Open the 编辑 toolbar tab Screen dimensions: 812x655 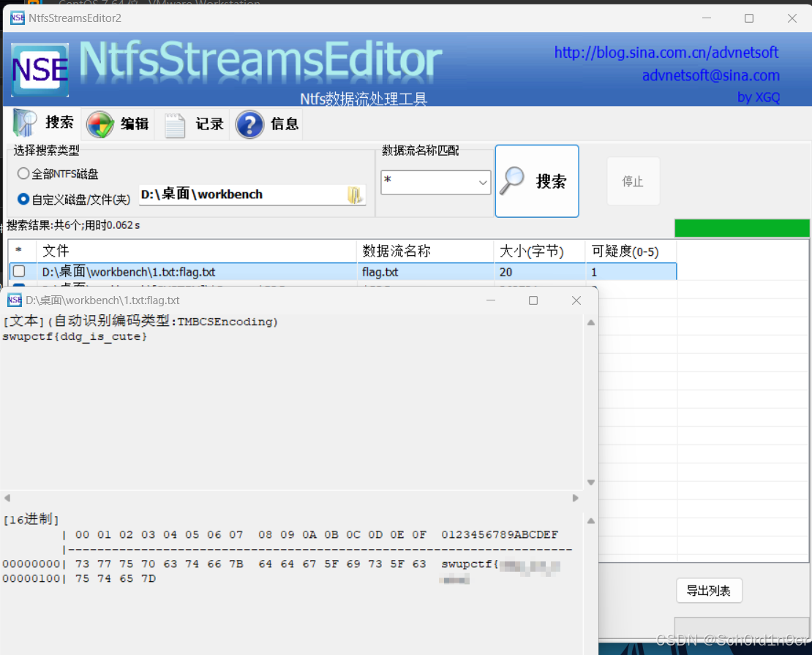pyautogui.click(x=118, y=124)
